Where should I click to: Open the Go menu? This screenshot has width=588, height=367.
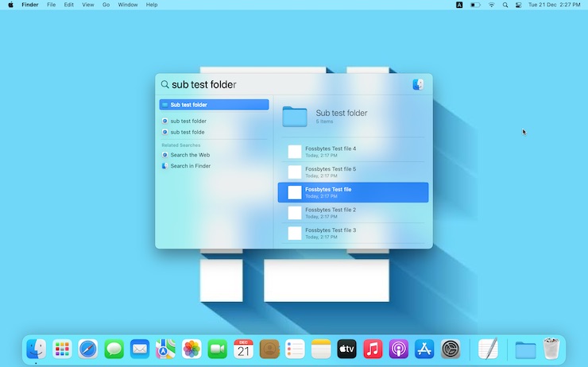tap(106, 5)
